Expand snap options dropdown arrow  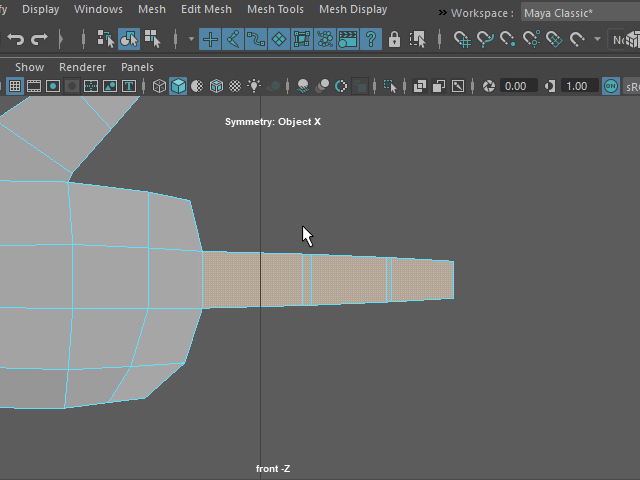point(597,39)
